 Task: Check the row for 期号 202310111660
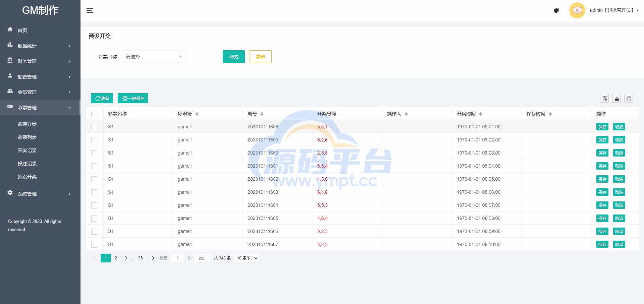(x=94, y=153)
